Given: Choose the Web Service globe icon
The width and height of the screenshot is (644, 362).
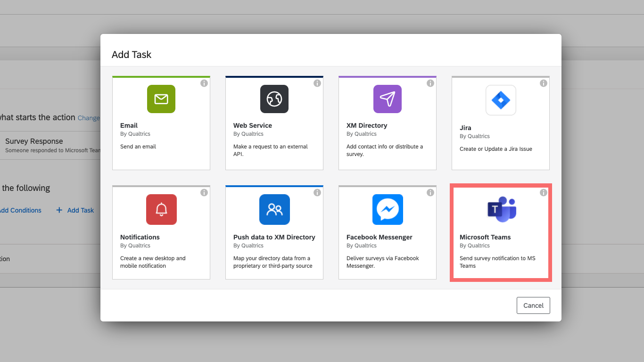Looking at the screenshot, I should [274, 99].
